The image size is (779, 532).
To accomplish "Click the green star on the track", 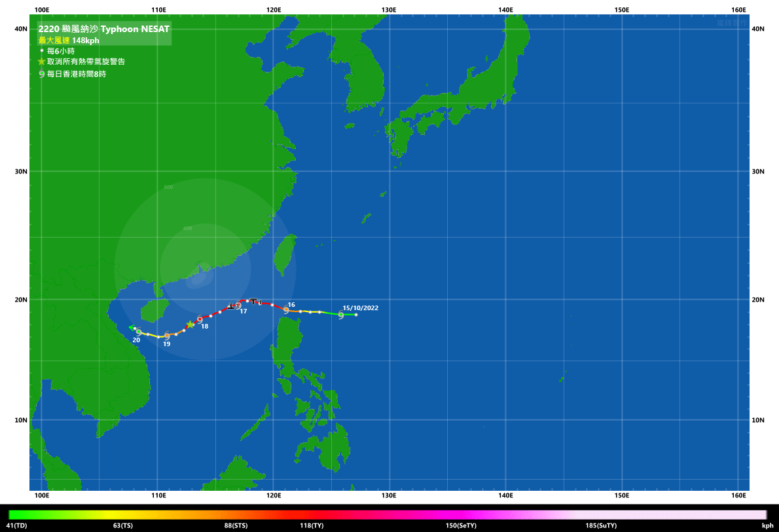I will point(190,325).
